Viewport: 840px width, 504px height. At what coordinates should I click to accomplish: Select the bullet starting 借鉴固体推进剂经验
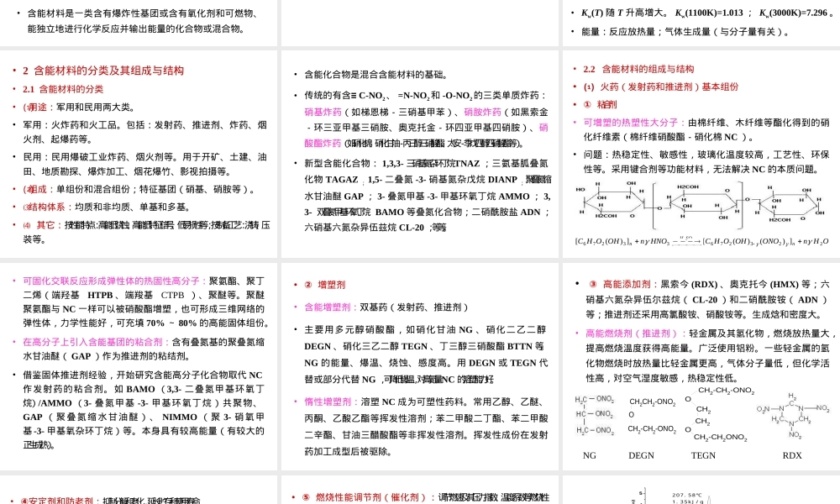coord(144,410)
